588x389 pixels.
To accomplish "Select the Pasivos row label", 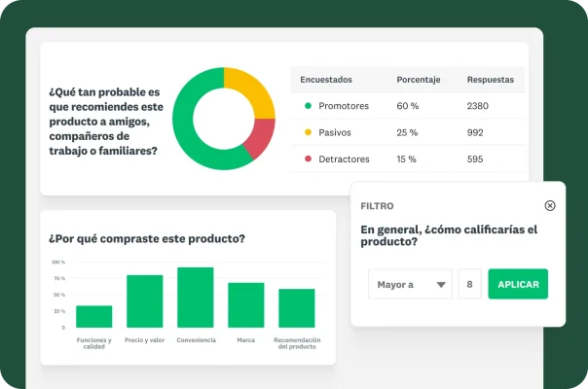I will click(335, 132).
